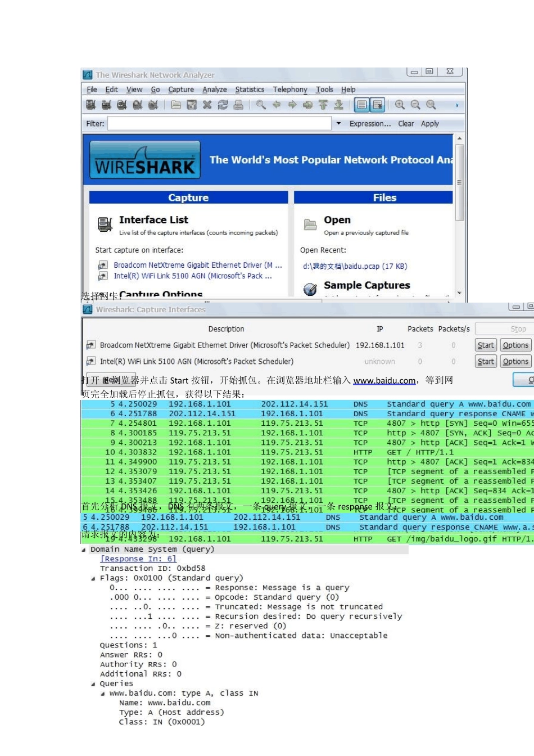Image resolution: width=534 pixels, height=756 pixels.
Task: Toggle colorize packet list button
Action: coord(362,105)
